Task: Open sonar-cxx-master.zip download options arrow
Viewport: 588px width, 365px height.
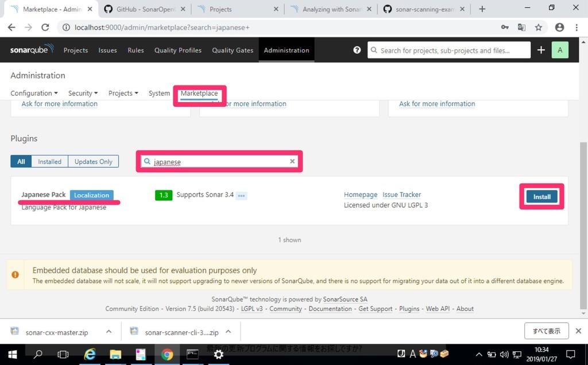Action: click(x=109, y=331)
